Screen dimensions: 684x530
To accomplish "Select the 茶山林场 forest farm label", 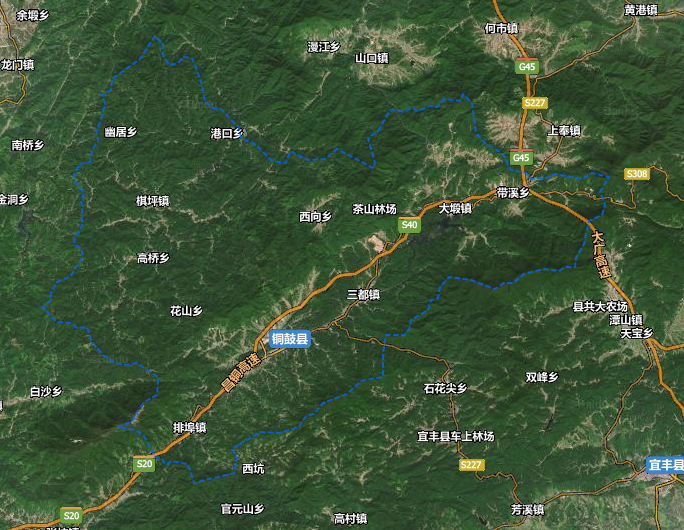I will (x=374, y=209).
